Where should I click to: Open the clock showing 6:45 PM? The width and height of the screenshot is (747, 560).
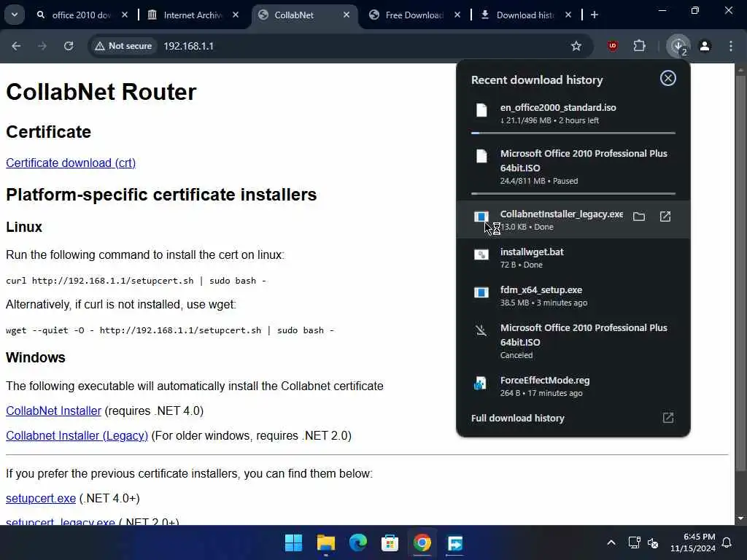693,542
